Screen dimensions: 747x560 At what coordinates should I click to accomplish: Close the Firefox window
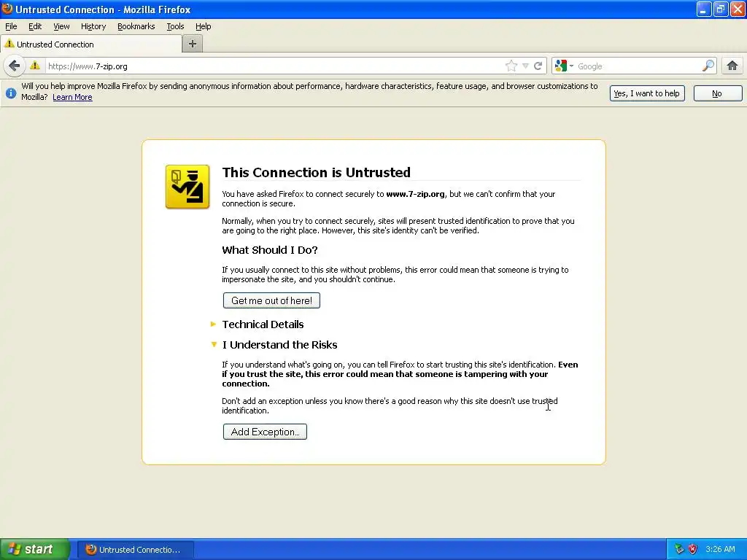738,9
